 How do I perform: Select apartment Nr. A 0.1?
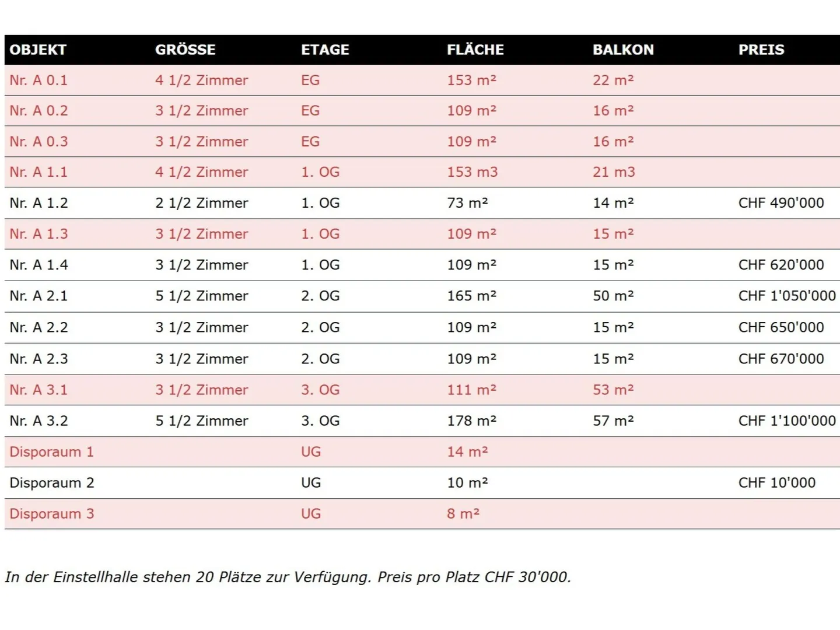tap(38, 80)
